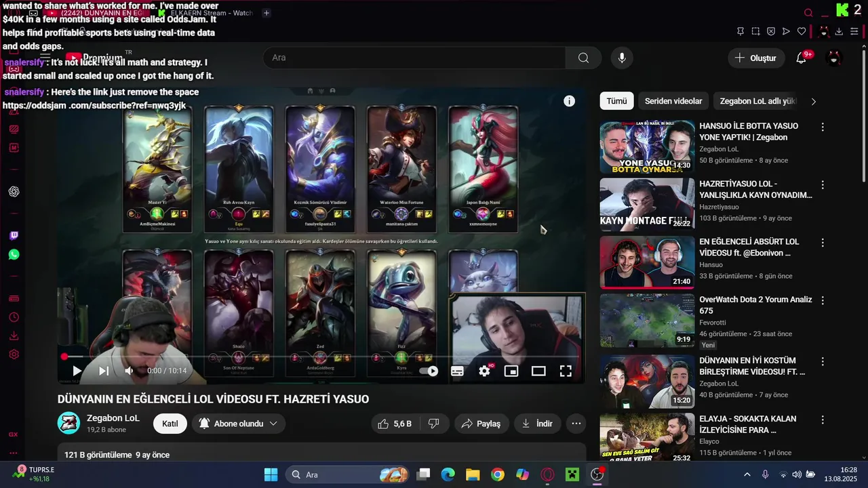Open the Zegabon LoL channel name link
This screenshot has height=488, width=868.
pos(113,418)
